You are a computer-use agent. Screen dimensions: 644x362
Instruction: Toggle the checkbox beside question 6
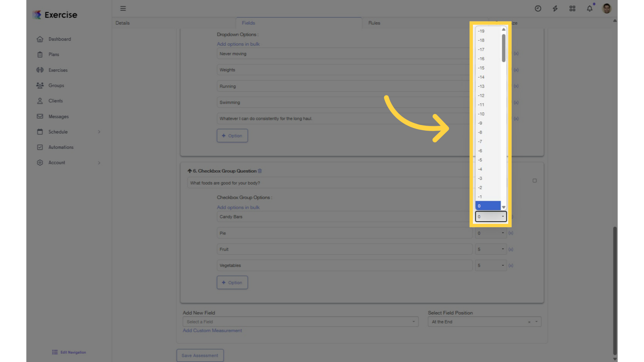(535, 181)
